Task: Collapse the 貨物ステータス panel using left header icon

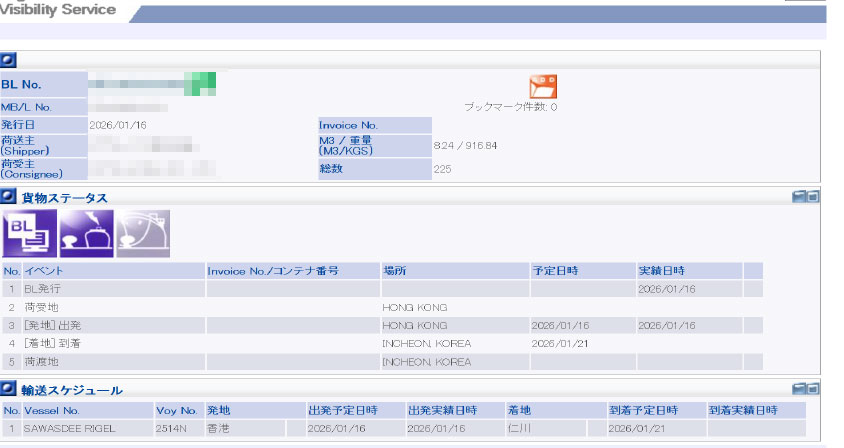Action: [799, 198]
